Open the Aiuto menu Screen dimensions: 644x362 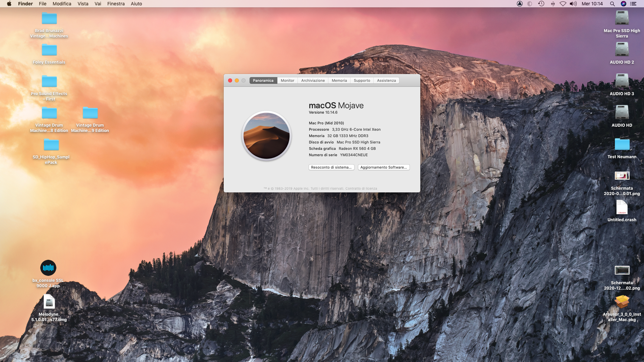pos(137,4)
